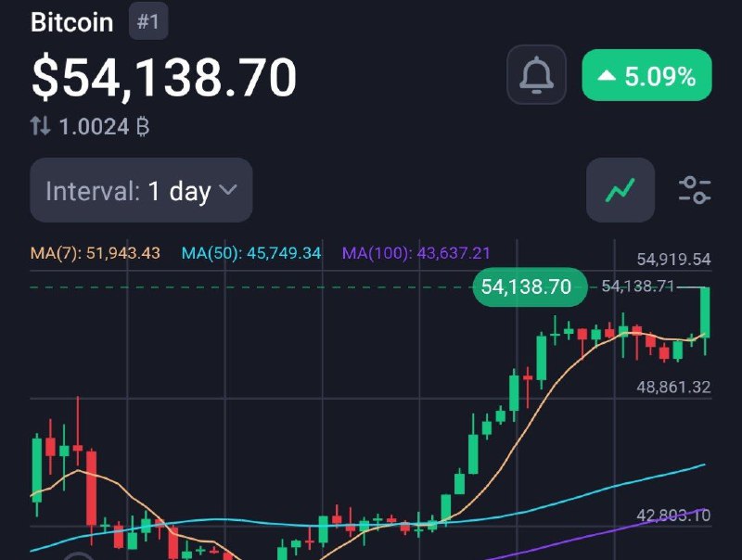Select the #1 rank badge
The image size is (742, 560).
click(x=148, y=21)
